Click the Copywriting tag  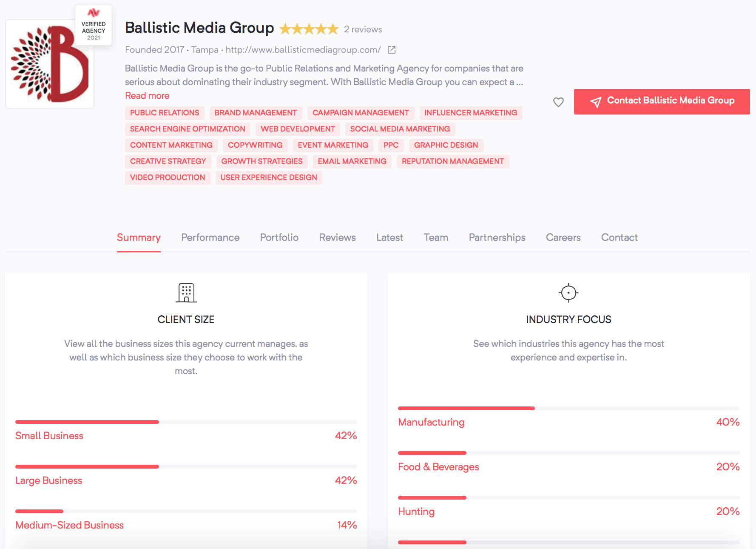tap(255, 145)
